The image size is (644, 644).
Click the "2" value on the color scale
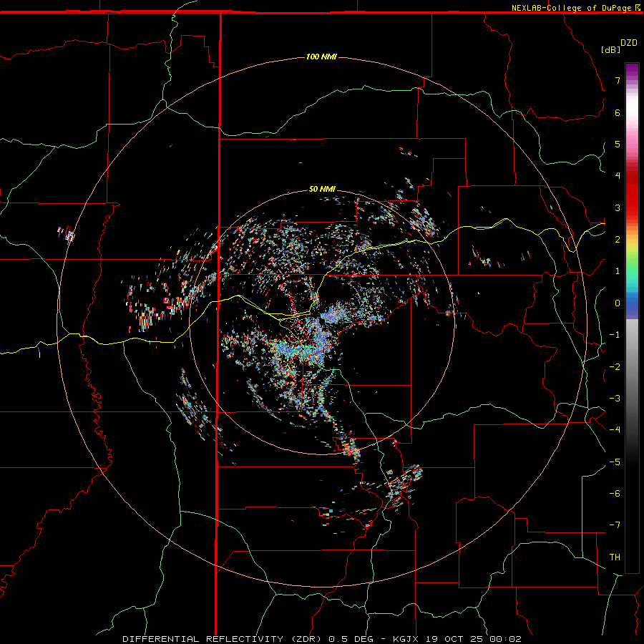coord(618,240)
